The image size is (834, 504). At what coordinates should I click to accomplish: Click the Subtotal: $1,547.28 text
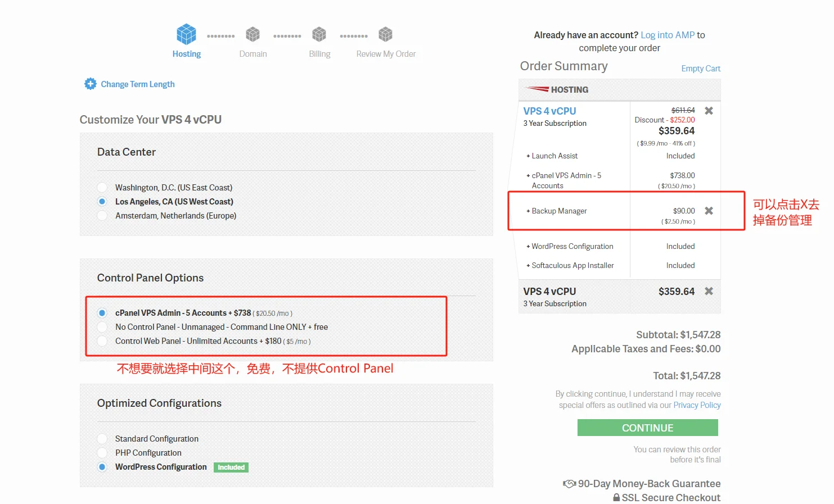[x=678, y=335]
